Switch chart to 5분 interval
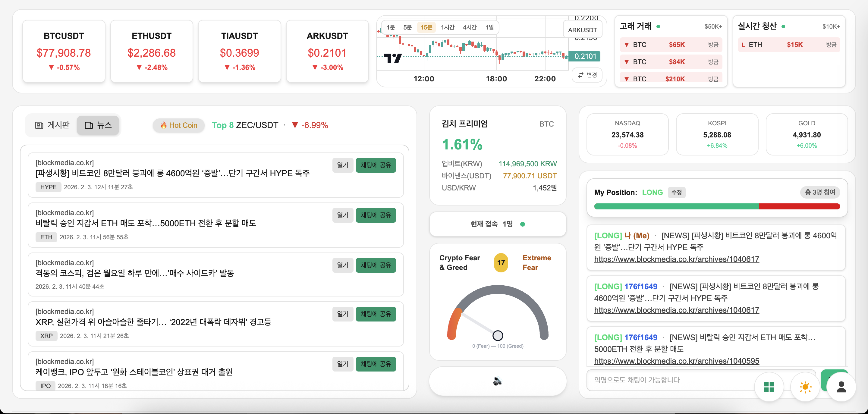Screen dimensions: 868x414 (407, 27)
